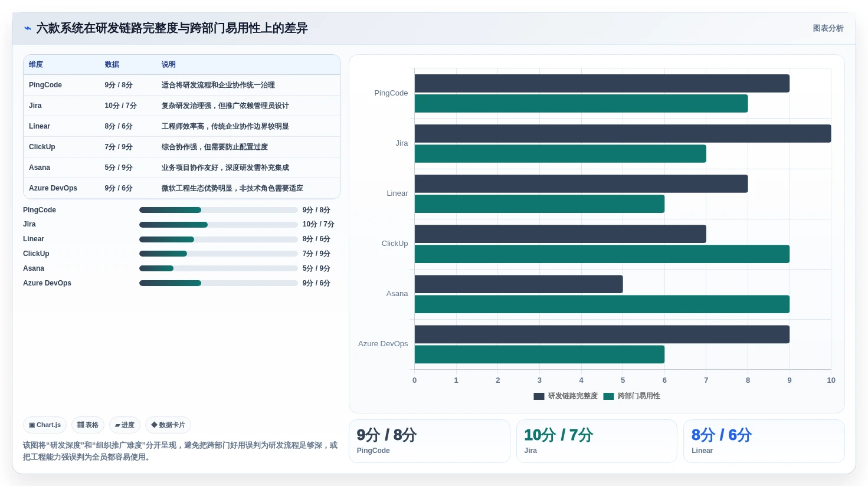Image resolution: width=868 pixels, height=486 pixels.
Task: Toggle the 研发链路完整度 legend swatch
Action: [x=539, y=396]
